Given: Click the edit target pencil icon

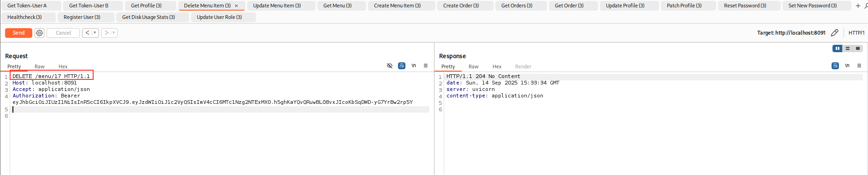Looking at the screenshot, I should [834, 33].
